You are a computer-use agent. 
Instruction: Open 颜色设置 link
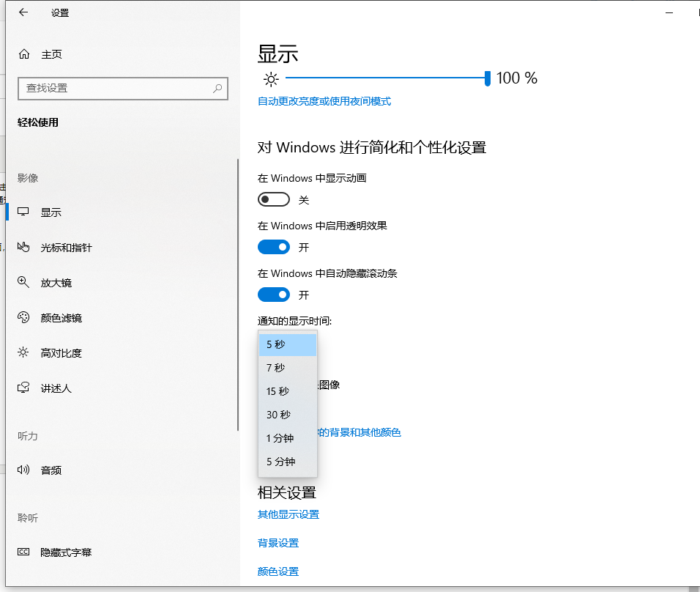(278, 571)
